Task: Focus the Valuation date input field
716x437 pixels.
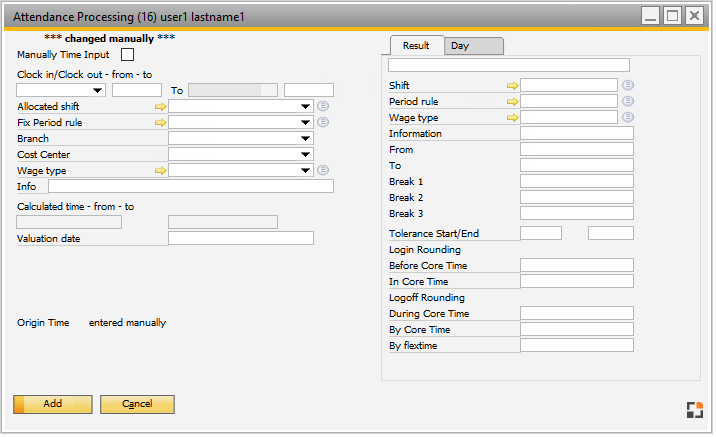Action: click(240, 238)
